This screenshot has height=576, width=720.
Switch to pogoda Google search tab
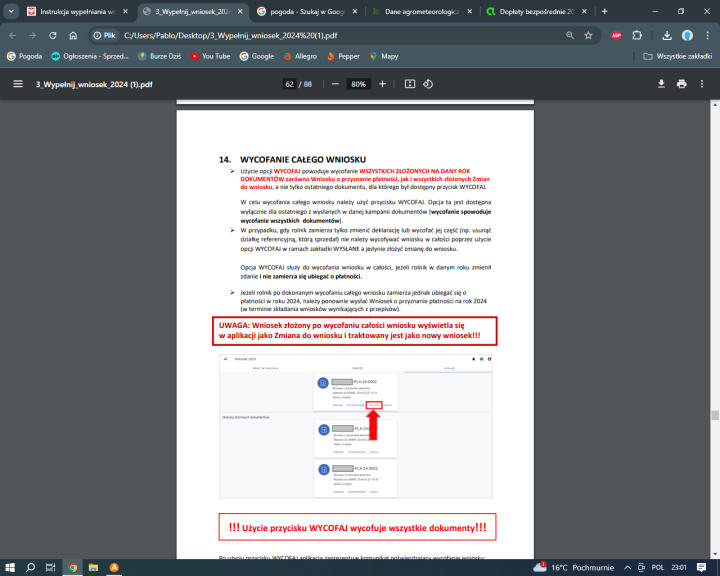[298, 11]
